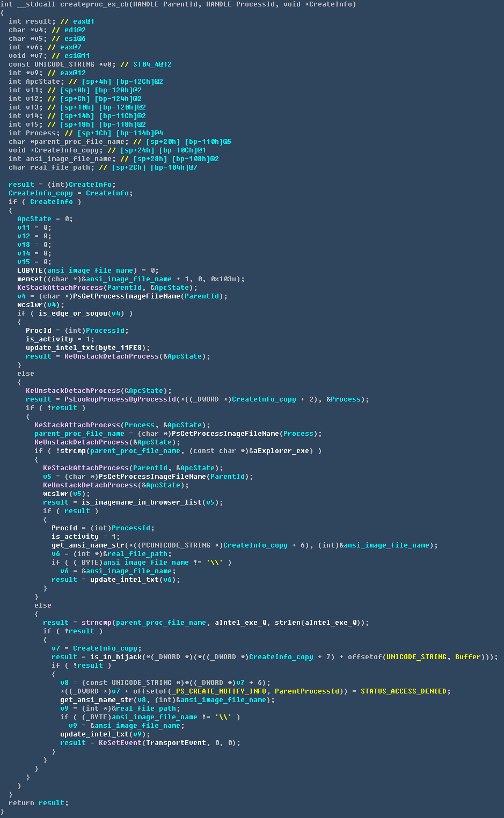Click the aIntel_exe_0 argument in strncmp

pyautogui.click(x=240, y=623)
